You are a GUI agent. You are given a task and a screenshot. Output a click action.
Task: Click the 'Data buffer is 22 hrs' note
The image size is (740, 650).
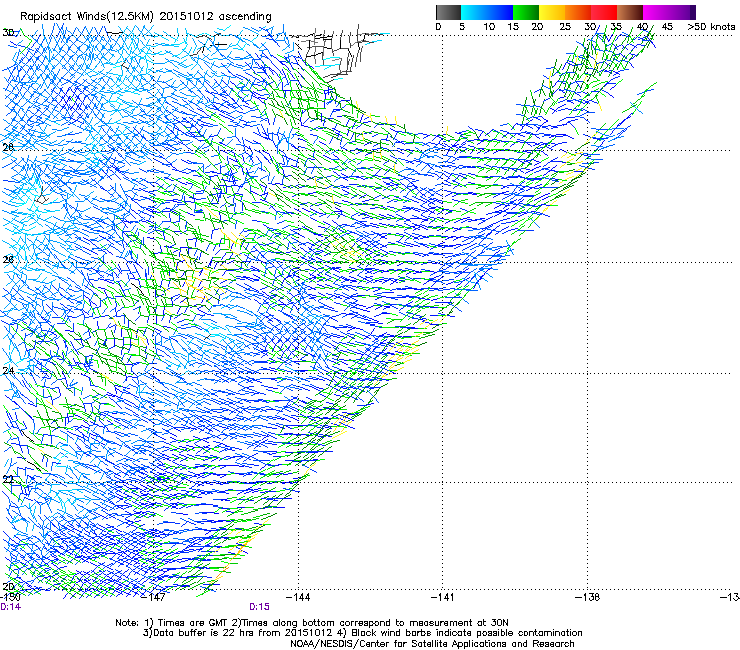pyautogui.click(x=362, y=633)
